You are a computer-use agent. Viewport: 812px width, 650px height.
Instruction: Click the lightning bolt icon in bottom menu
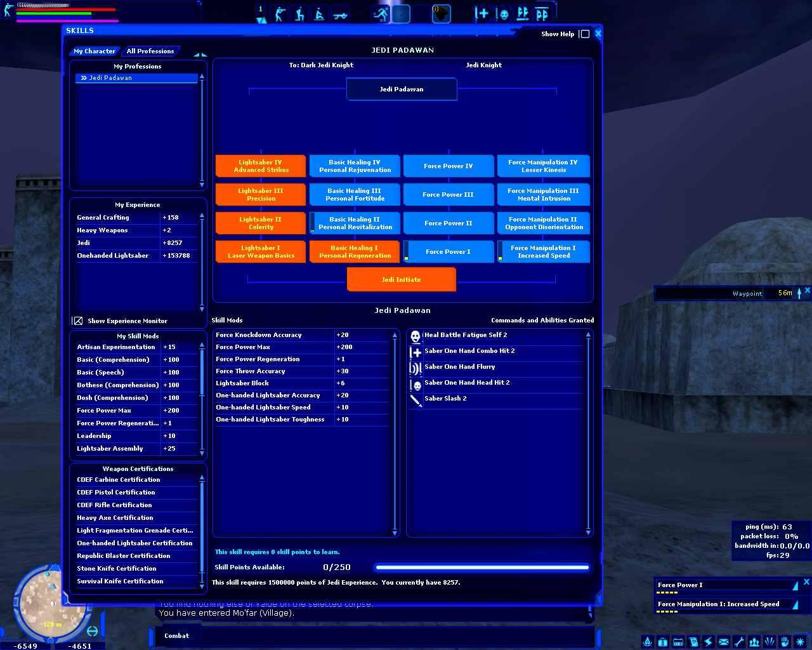point(709,642)
